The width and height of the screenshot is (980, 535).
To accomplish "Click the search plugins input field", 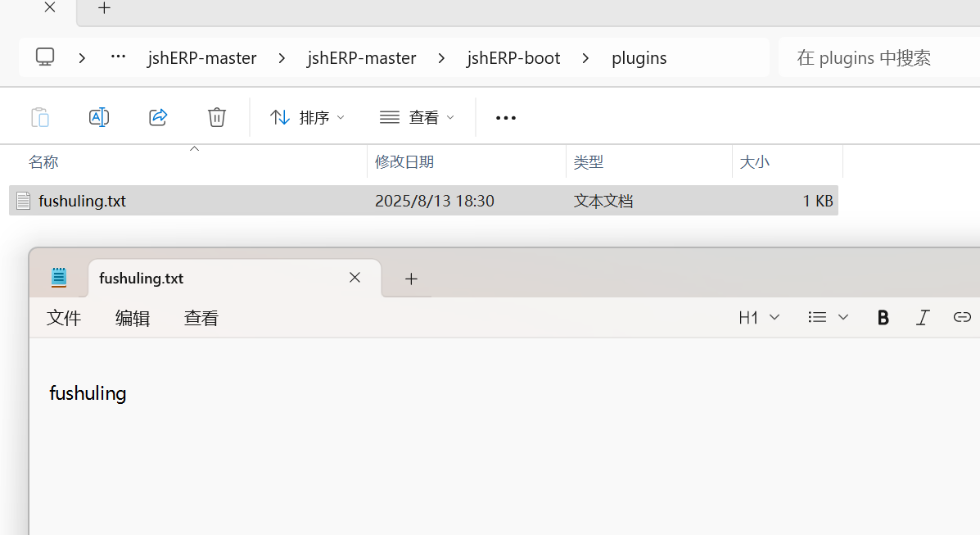I will pyautogui.click(x=880, y=57).
